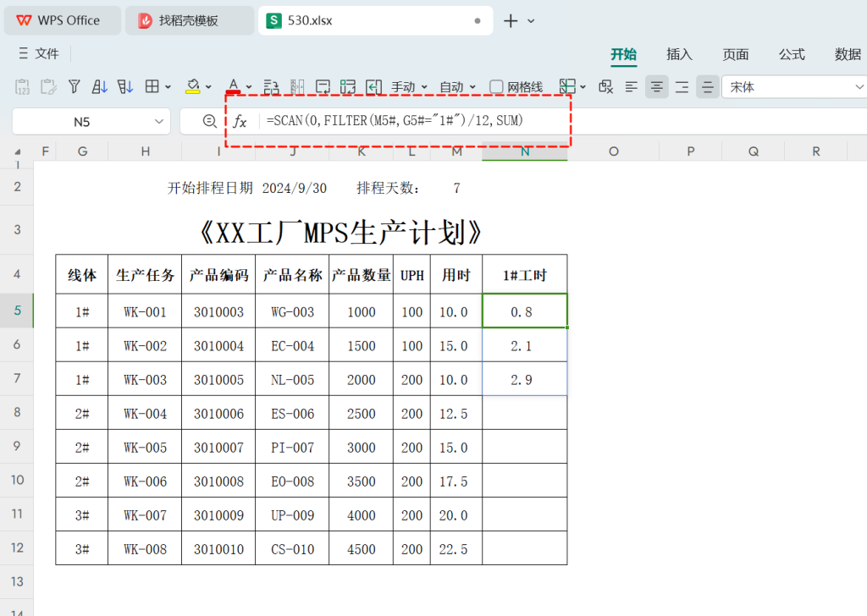Switch to the 数据 ribbon tab

coord(848,54)
